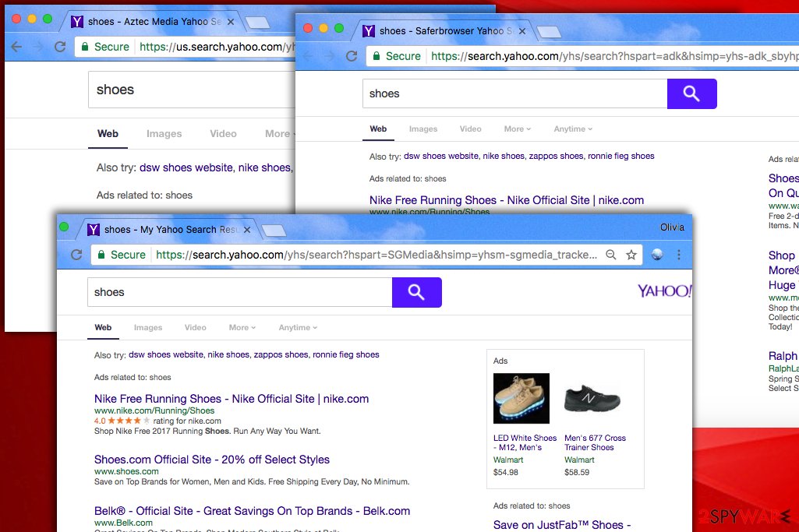The height and width of the screenshot is (532, 799).
Task: Open Men's 677 Cross Trainer Shoes thumbnail
Action: pos(592,398)
